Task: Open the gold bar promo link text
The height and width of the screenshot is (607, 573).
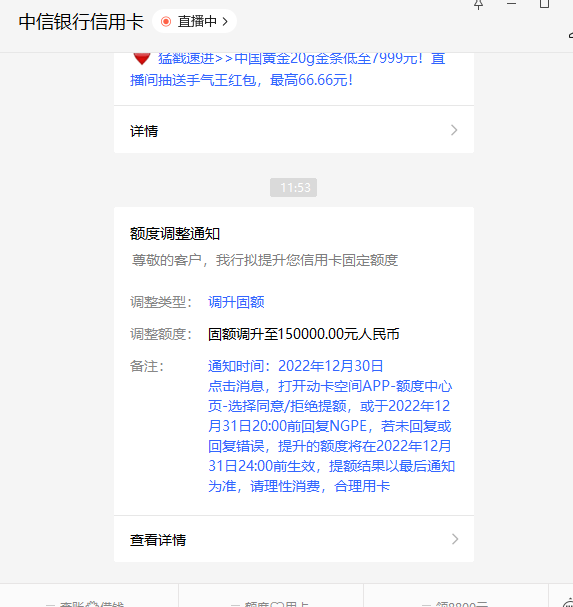Action: [x=287, y=69]
